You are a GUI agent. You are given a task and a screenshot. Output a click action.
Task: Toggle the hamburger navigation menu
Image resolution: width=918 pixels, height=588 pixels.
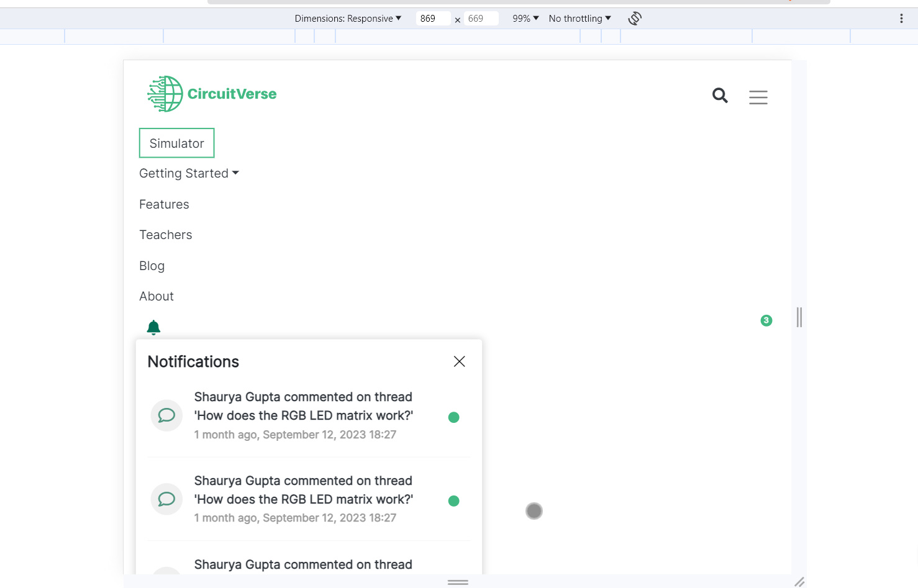(758, 97)
